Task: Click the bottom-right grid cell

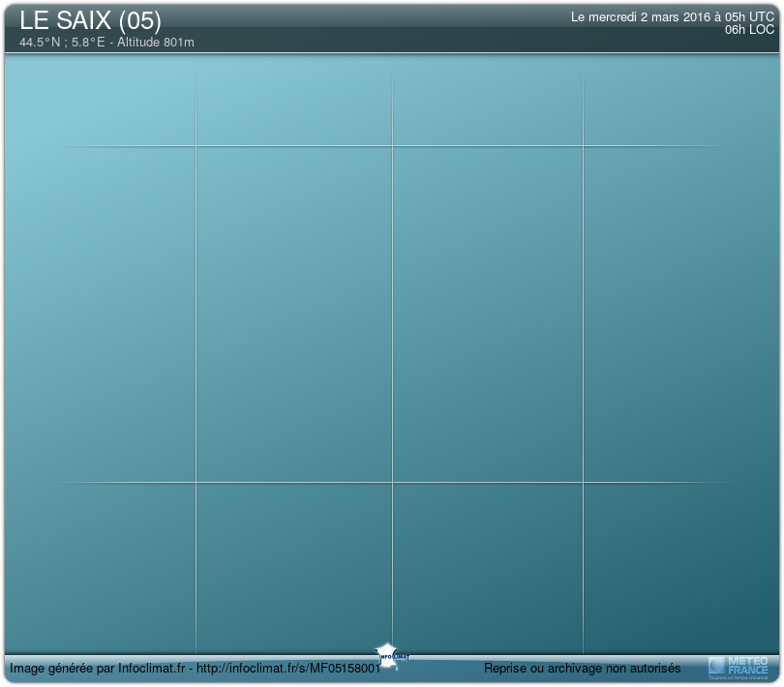Action: coord(680,567)
